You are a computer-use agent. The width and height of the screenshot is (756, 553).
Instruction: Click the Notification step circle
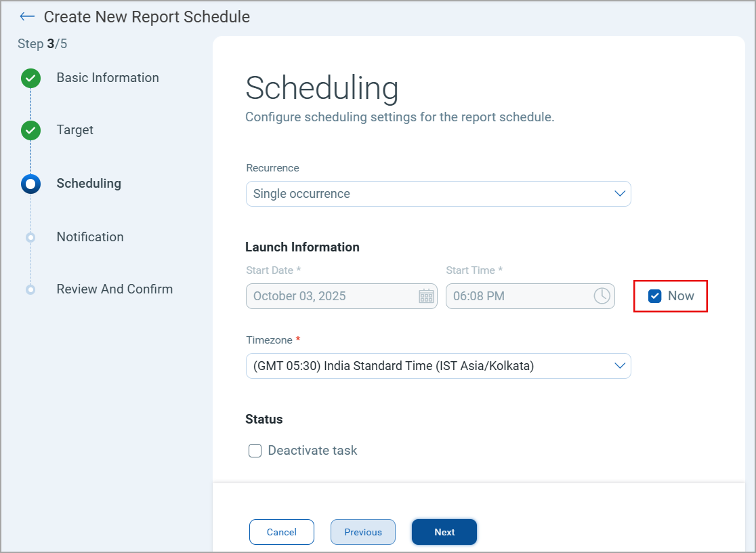(30, 237)
